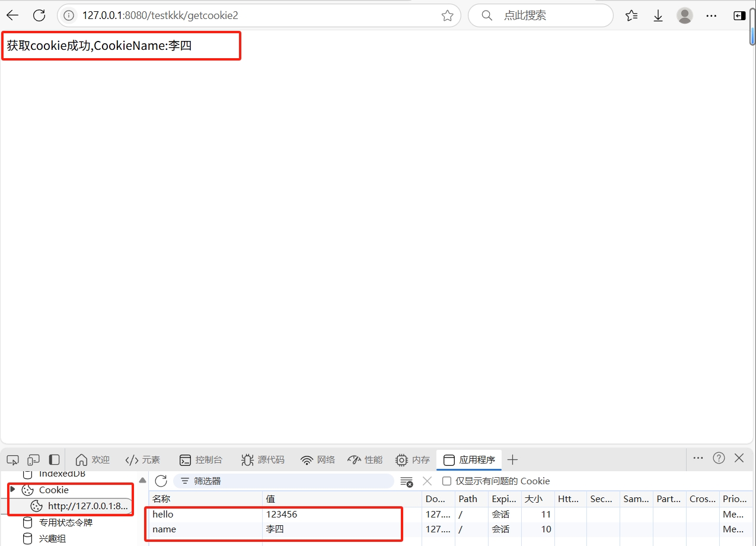Screen dimensions: 756x546
Task: Toggle device emulation mode
Action: (x=33, y=459)
